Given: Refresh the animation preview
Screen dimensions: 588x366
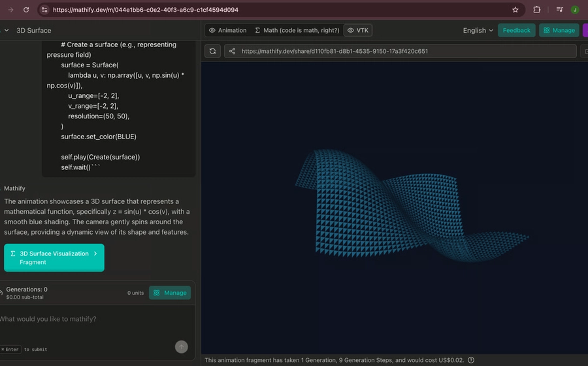Looking at the screenshot, I should coord(212,51).
